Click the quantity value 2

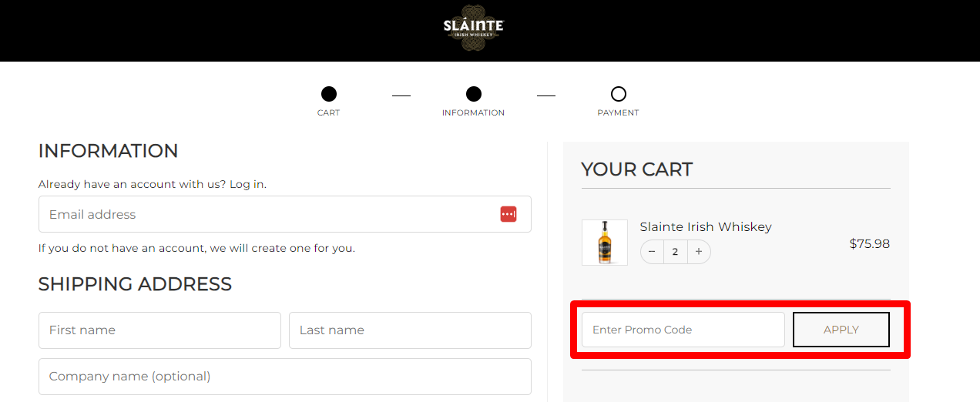coord(676,252)
